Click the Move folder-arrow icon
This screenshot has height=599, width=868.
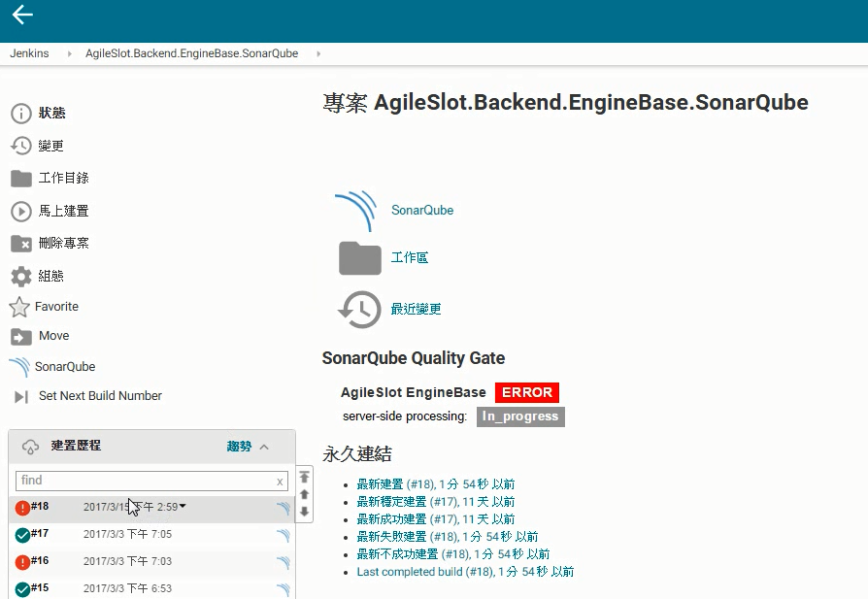pos(21,336)
